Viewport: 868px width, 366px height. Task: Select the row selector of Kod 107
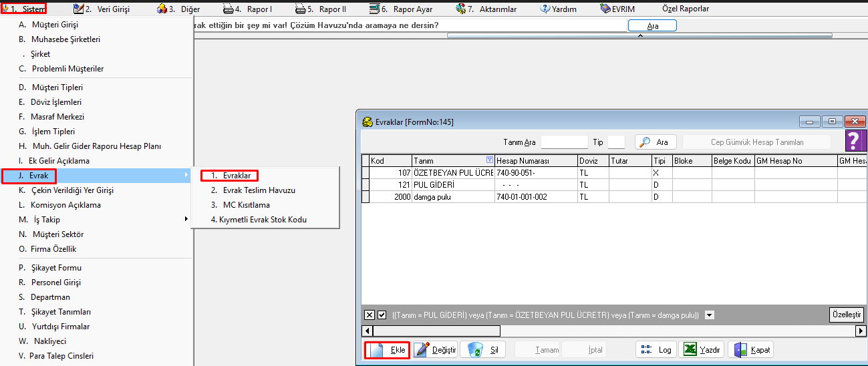366,173
